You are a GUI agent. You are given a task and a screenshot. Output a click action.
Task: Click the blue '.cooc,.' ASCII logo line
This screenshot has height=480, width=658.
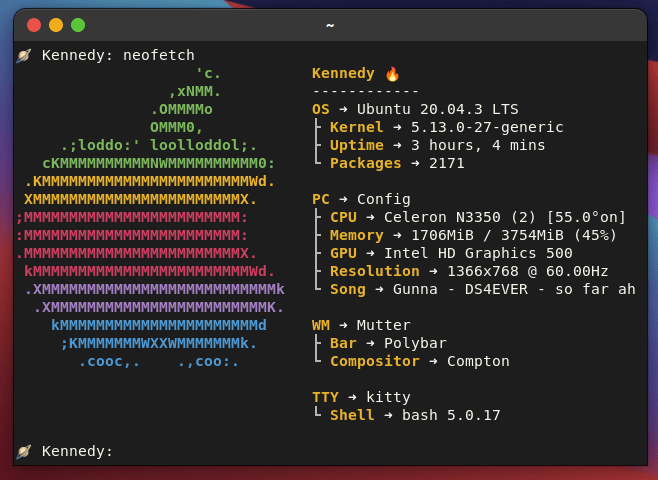109,362
